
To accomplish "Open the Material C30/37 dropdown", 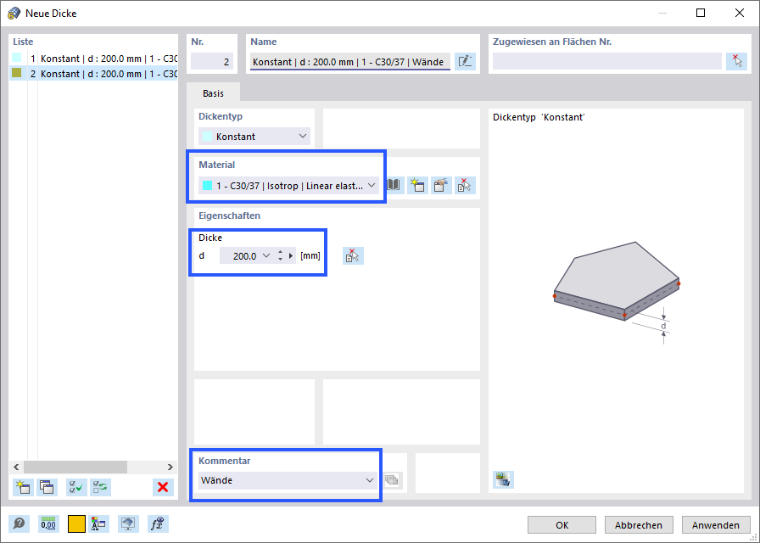I will coord(289,185).
